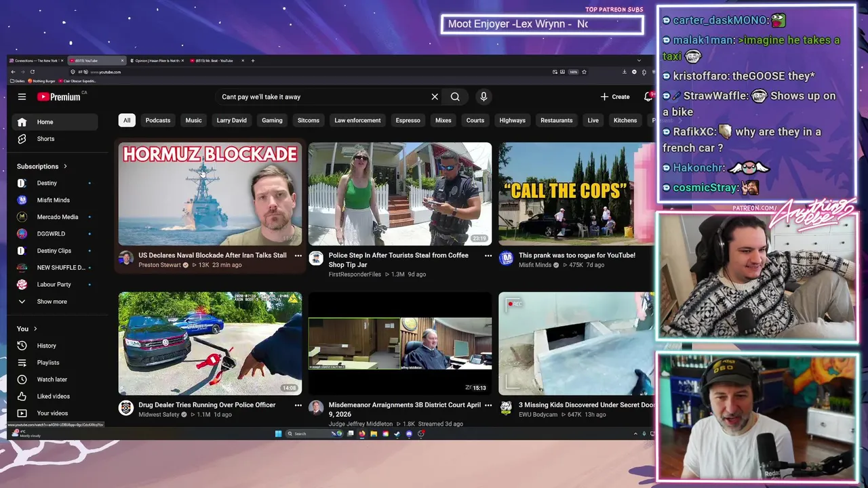Select the All filter chip
This screenshot has height=488, width=868.
point(126,120)
